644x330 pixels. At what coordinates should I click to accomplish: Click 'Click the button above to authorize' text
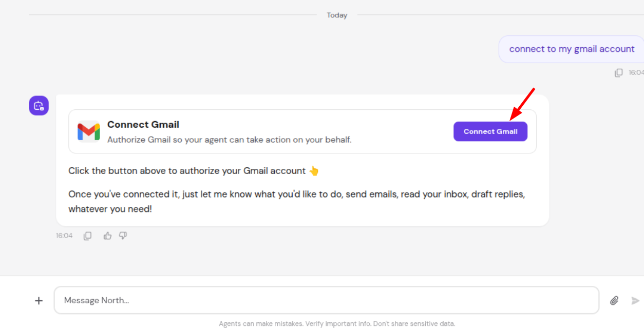(194, 171)
